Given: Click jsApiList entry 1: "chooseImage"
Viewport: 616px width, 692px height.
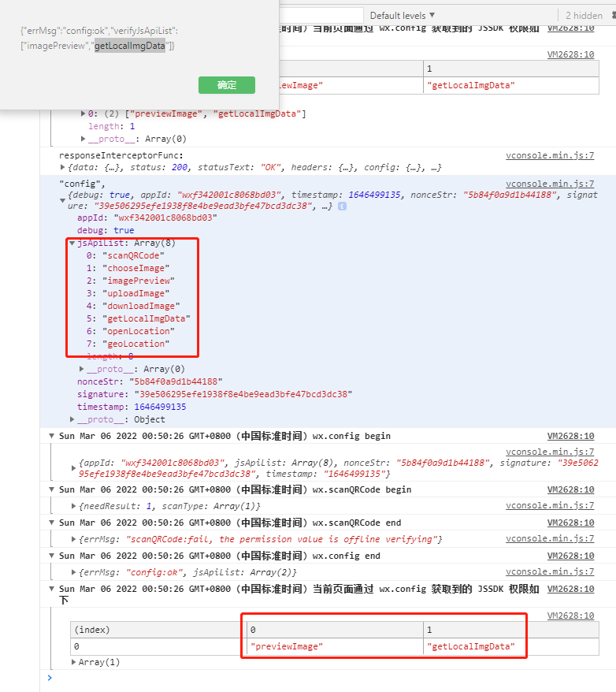Looking at the screenshot, I should point(128,268).
